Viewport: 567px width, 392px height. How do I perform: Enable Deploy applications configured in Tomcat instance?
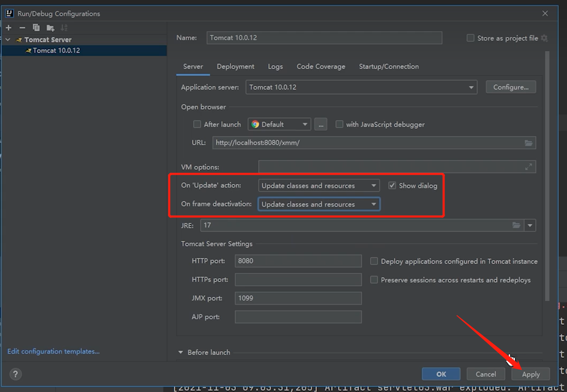click(x=374, y=261)
